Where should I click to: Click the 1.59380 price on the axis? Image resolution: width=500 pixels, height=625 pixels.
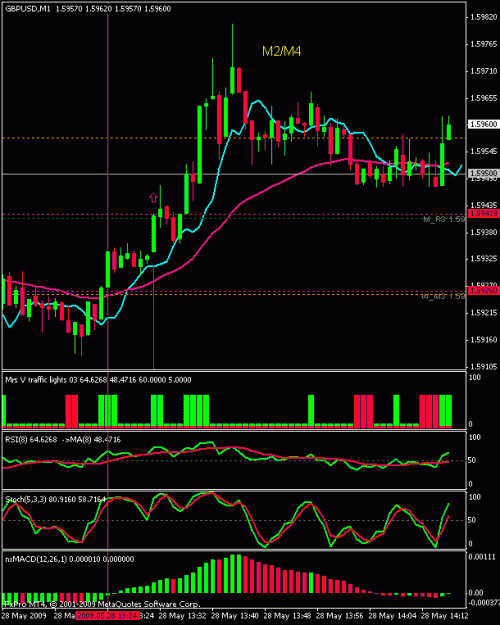pyautogui.click(x=484, y=232)
